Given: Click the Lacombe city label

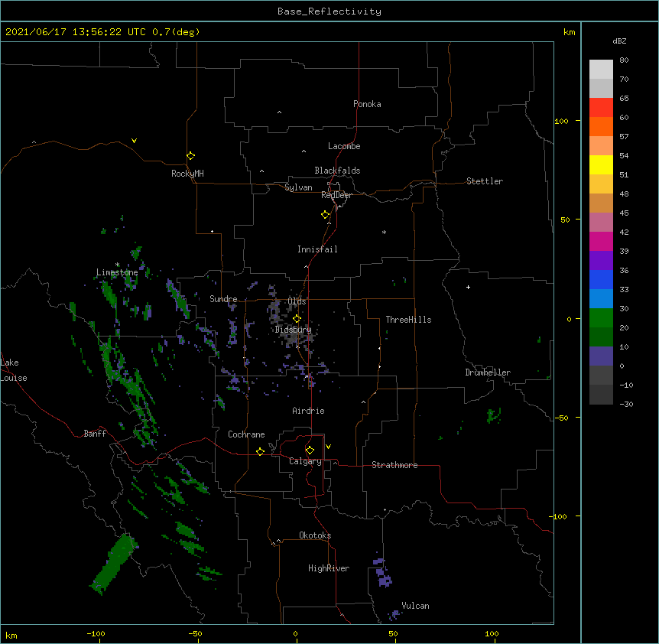Looking at the screenshot, I should (x=344, y=146).
